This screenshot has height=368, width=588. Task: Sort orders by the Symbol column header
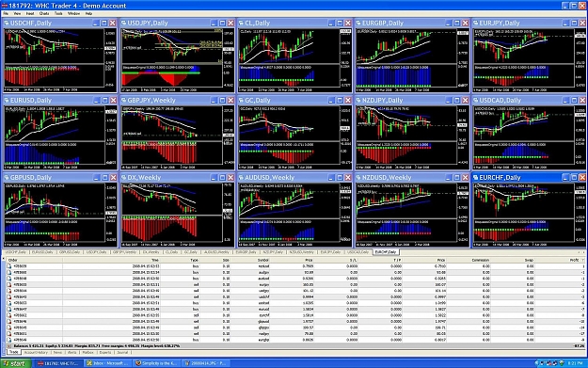click(250, 260)
